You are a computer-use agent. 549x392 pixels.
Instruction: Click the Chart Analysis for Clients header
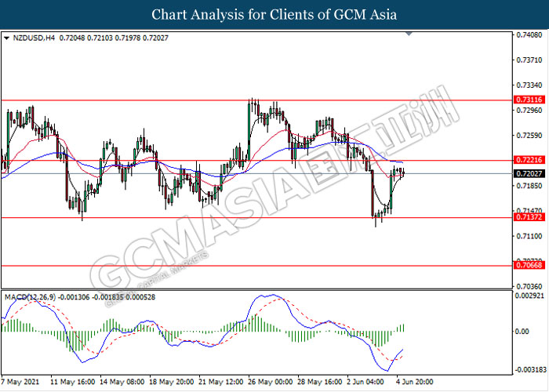pyautogui.click(x=274, y=15)
